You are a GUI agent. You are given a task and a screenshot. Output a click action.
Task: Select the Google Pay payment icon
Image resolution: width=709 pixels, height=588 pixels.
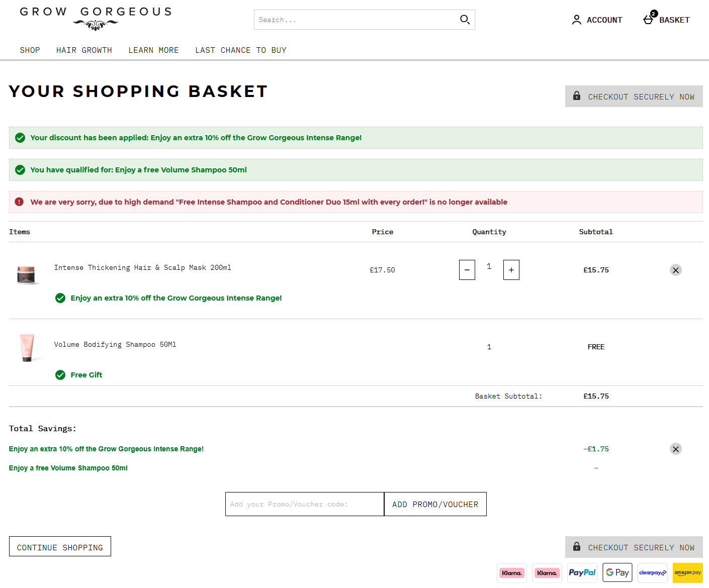pyautogui.click(x=617, y=572)
